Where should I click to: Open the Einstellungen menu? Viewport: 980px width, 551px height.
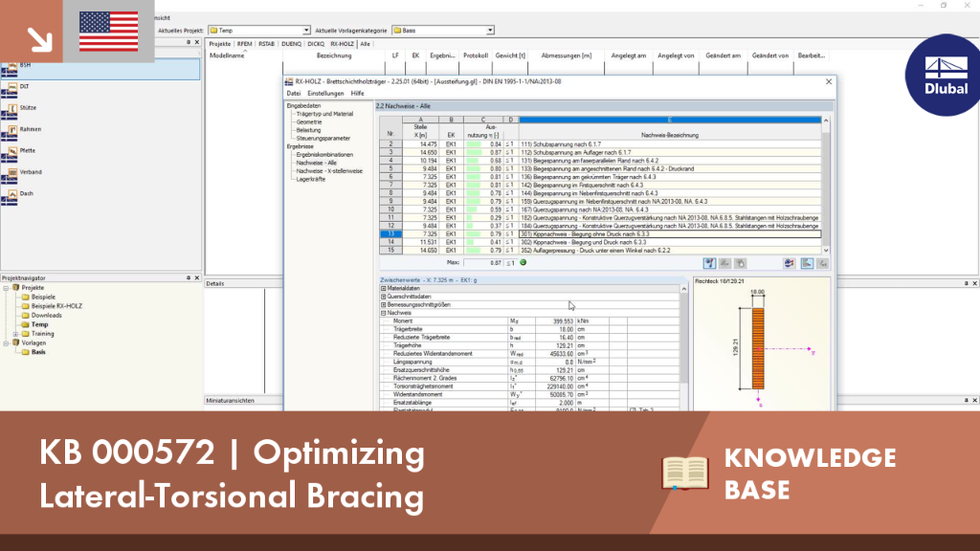[x=325, y=93]
